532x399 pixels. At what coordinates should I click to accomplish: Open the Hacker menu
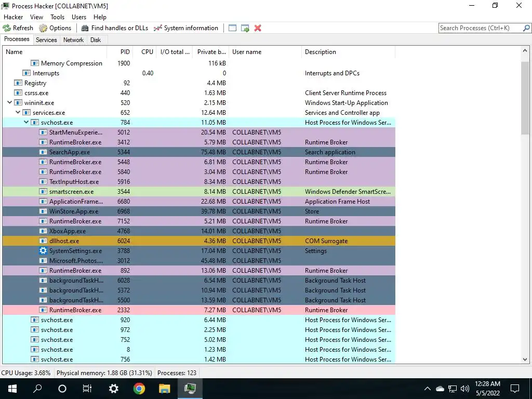point(13,17)
